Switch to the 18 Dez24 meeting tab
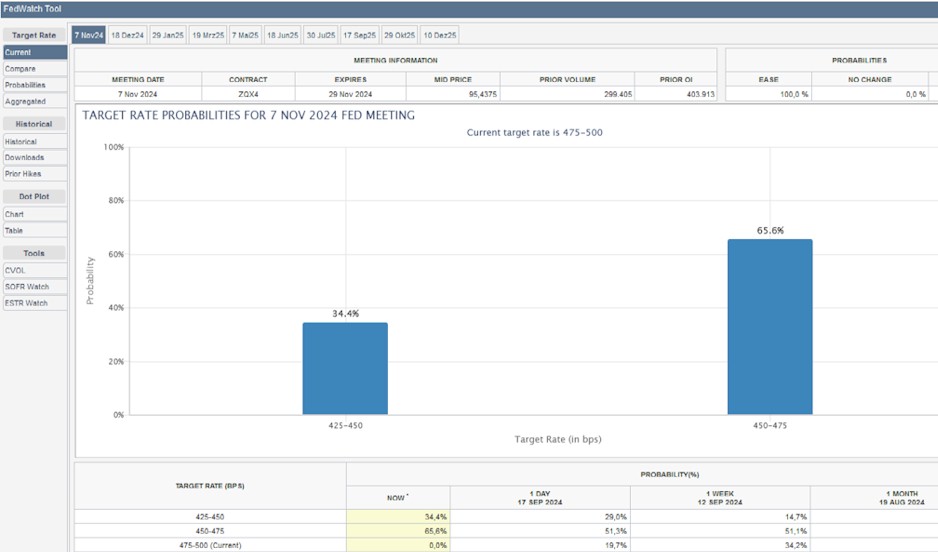Screen dimensions: 938x552 coord(127,35)
